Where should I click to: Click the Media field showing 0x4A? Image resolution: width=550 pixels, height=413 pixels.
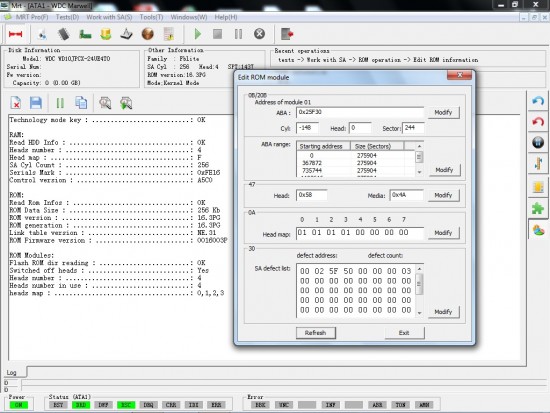pyautogui.click(x=407, y=195)
